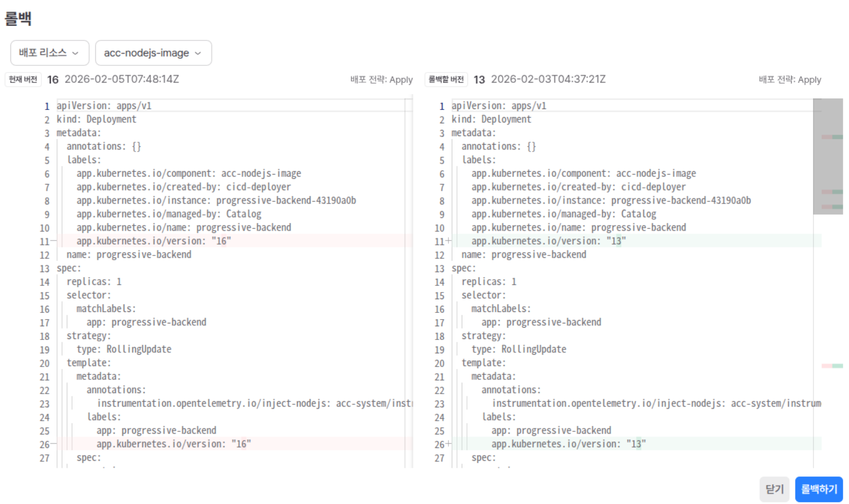The image size is (849, 504).
Task: Select current version timestamp 2026-02-05T07:48:14Z
Action: (x=121, y=79)
